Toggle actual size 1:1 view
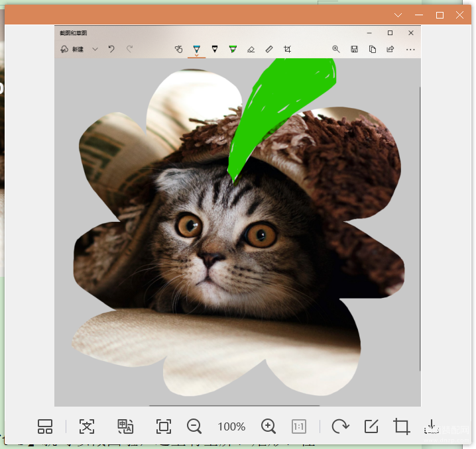This screenshot has height=449, width=476. pyautogui.click(x=299, y=426)
